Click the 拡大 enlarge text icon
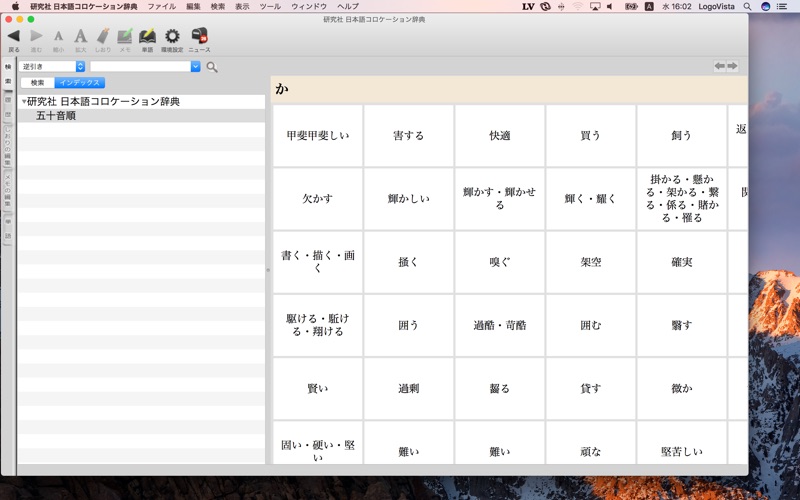Image resolution: width=800 pixels, height=500 pixels. 81,37
